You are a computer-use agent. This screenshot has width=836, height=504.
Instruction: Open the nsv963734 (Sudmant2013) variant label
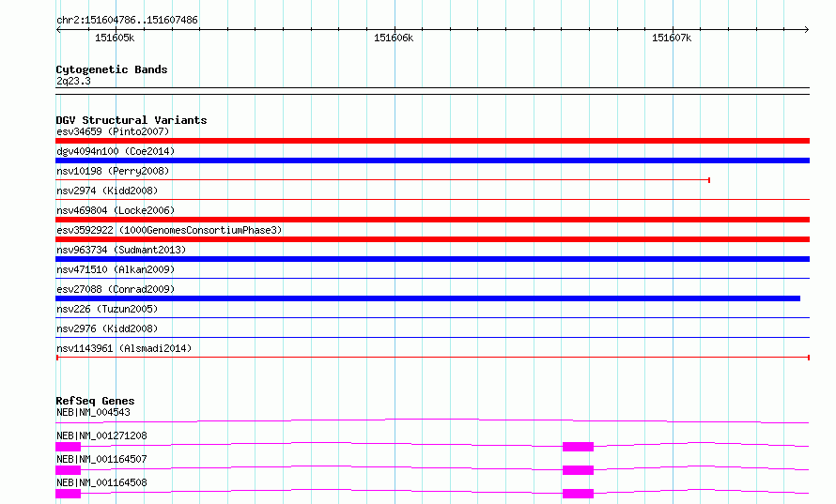(x=121, y=250)
